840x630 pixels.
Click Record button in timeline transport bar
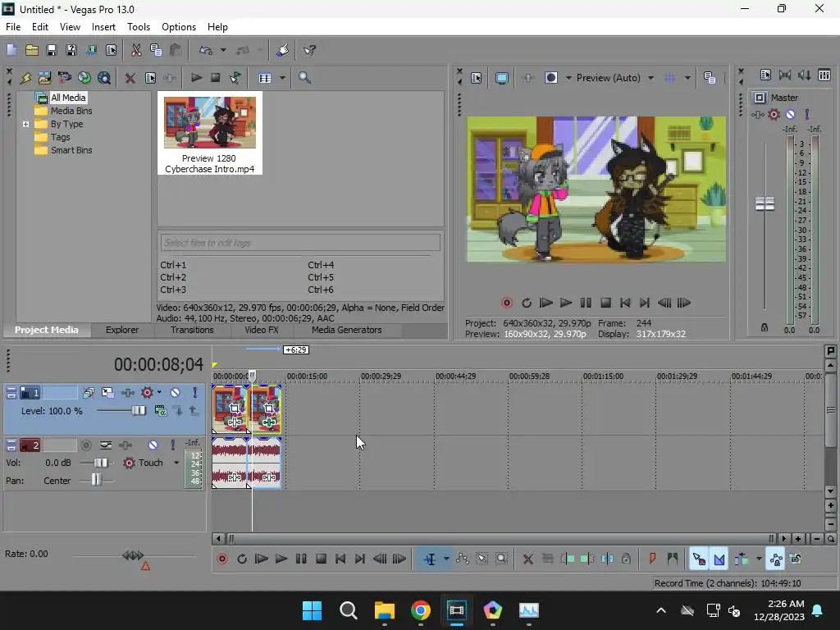click(222, 559)
